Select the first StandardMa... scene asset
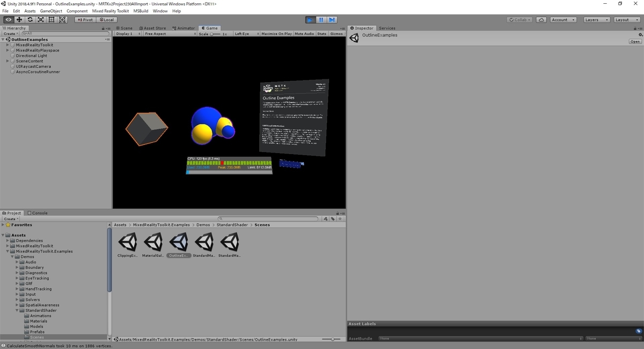 click(204, 245)
